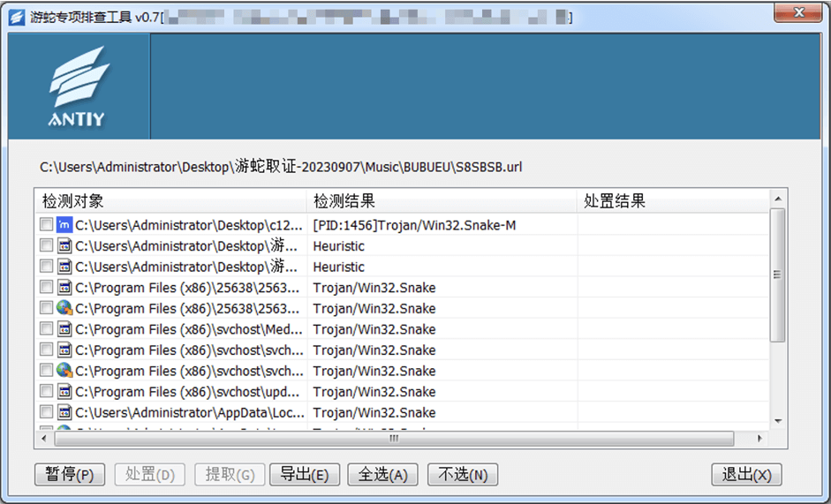Viewport: 831px width, 504px height.
Task: Click the file icon of the svchost\Med... row
Action: click(x=64, y=329)
